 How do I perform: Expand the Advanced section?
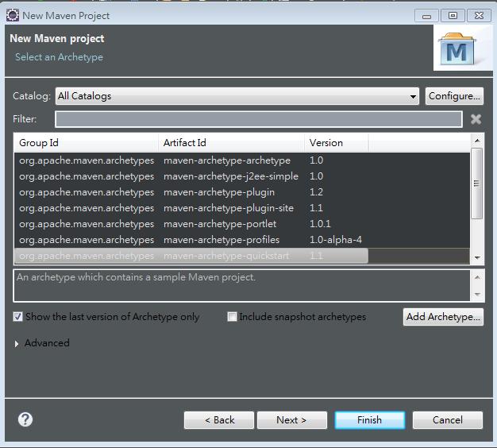(17, 343)
